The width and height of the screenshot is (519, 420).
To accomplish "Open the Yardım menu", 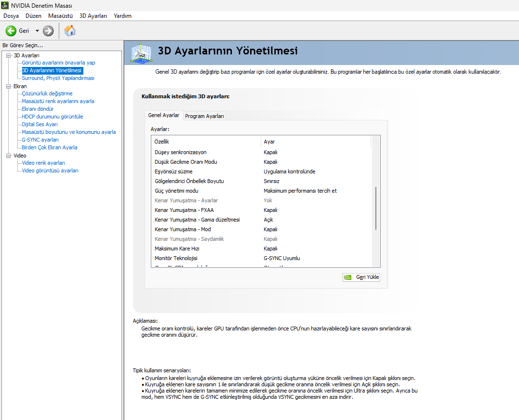I will [122, 16].
